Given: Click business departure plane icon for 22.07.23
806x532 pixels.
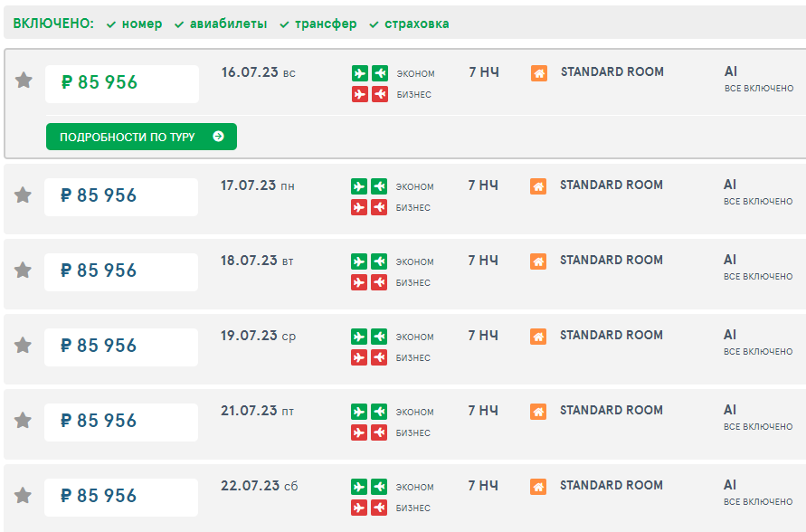Looking at the screenshot, I should coord(359,508).
